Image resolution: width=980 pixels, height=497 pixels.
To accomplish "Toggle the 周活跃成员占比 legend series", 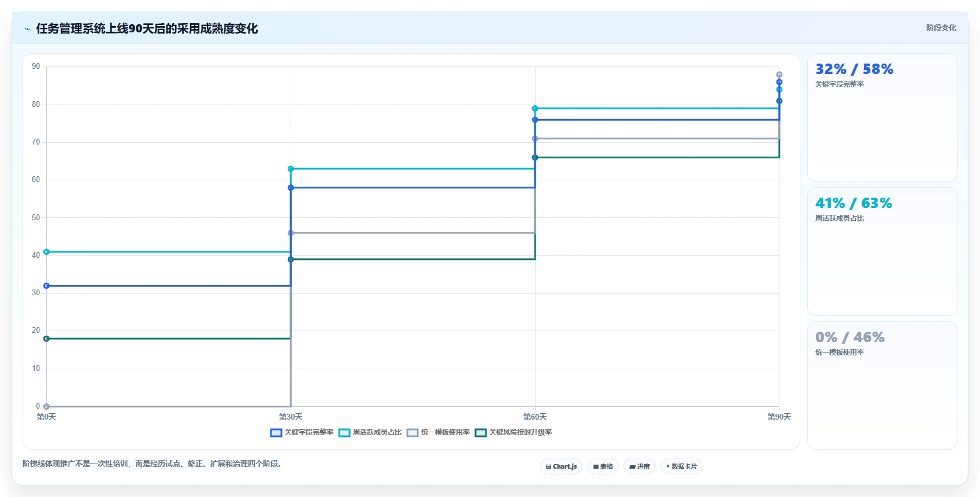I will tap(370, 432).
